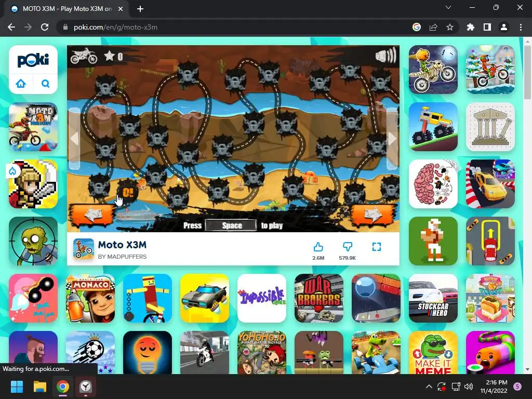Click the small Moto X3M game icon beside title
The image size is (532, 399).
[84, 249]
